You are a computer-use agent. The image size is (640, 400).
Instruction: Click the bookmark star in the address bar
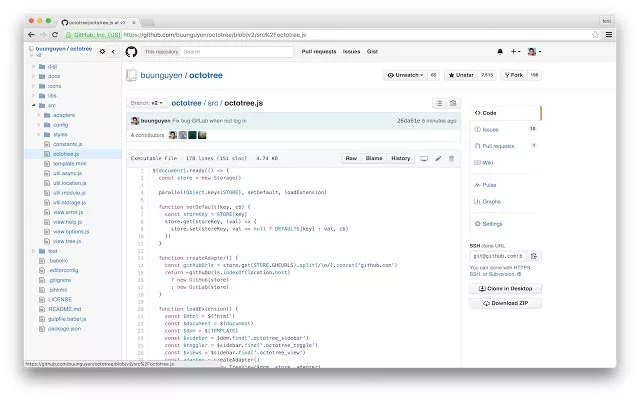(596, 35)
